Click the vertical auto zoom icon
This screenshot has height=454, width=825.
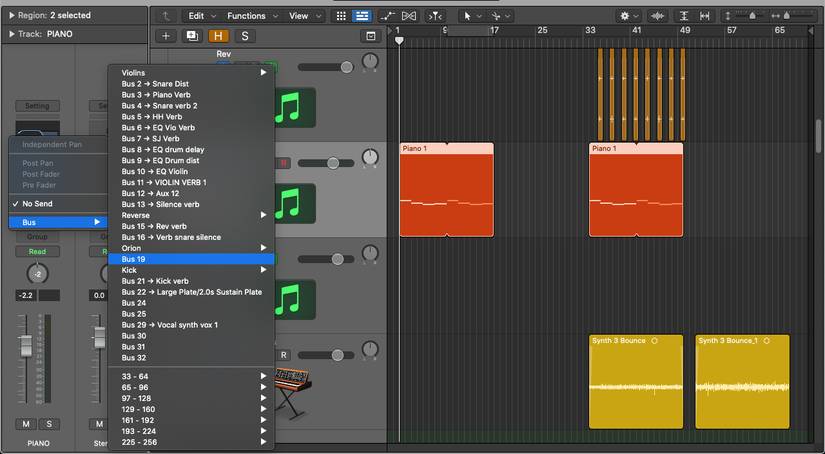683,16
